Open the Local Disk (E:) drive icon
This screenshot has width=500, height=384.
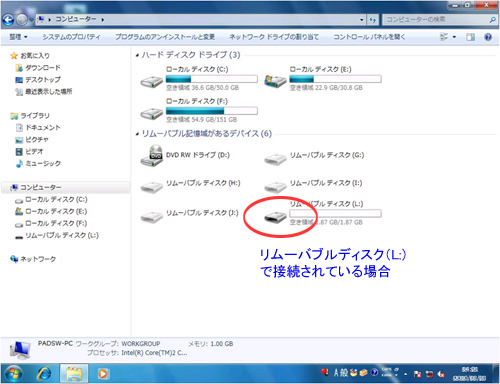[275, 81]
